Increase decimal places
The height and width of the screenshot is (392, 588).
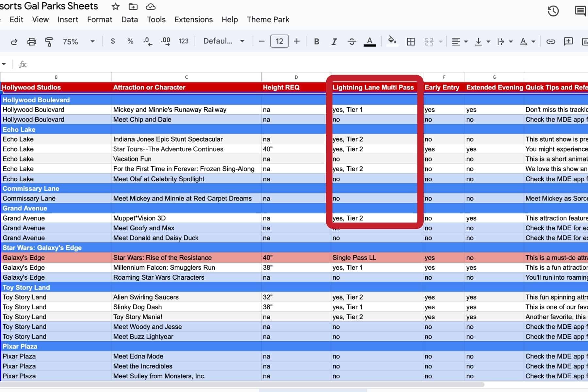[165, 41]
